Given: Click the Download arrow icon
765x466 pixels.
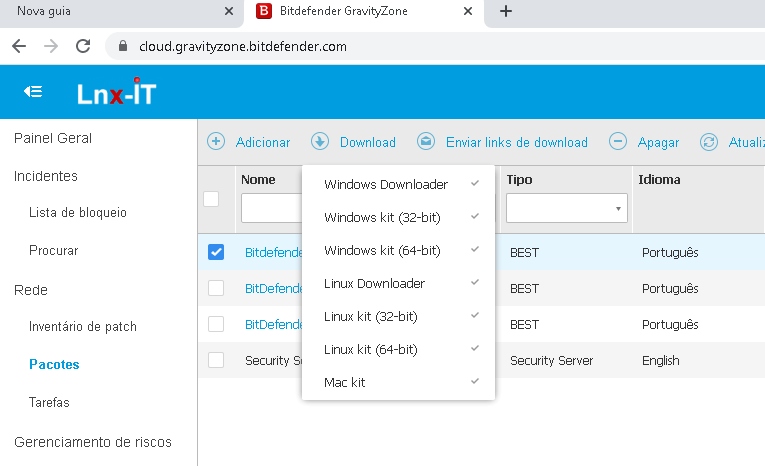Looking at the screenshot, I should click(x=320, y=142).
